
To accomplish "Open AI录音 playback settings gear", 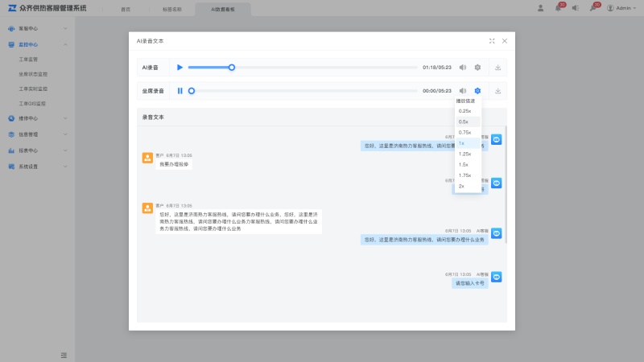I will [x=477, y=68].
